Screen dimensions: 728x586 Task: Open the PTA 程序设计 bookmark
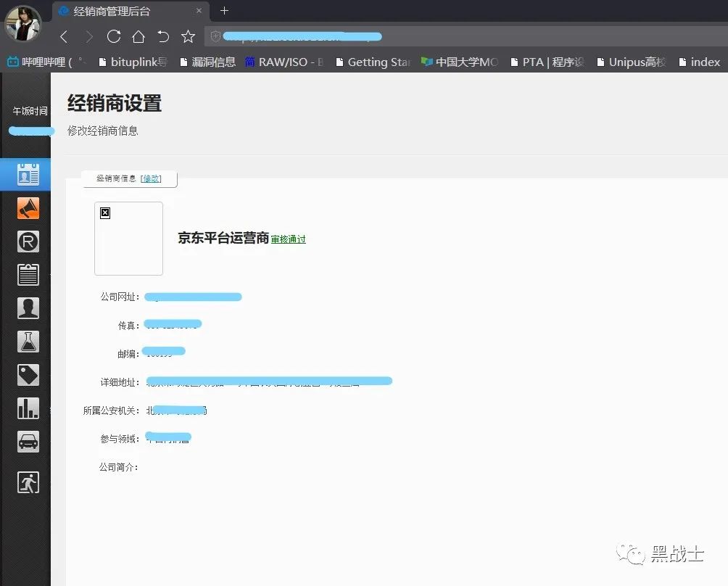[547, 62]
